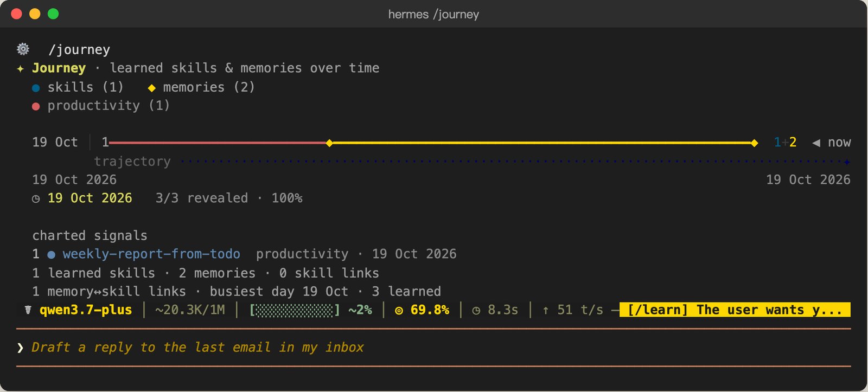Click the memories (2) legend label
The height and width of the screenshot is (392, 868).
point(209,87)
